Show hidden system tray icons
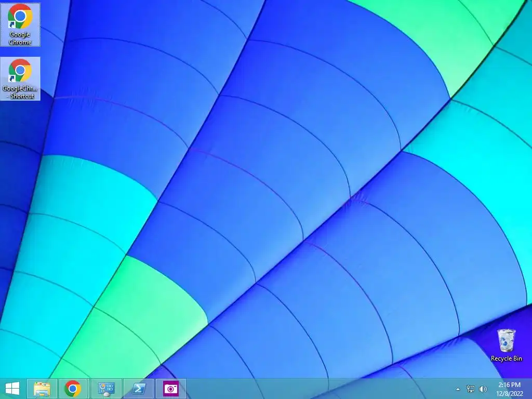 coord(458,389)
